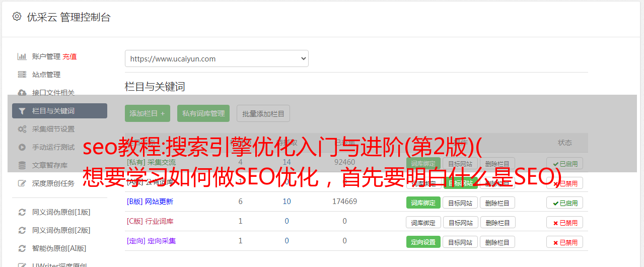This screenshot has width=644, height=267.
Task: Open 手动运行测试 in the sidebar
Action: (x=53, y=147)
